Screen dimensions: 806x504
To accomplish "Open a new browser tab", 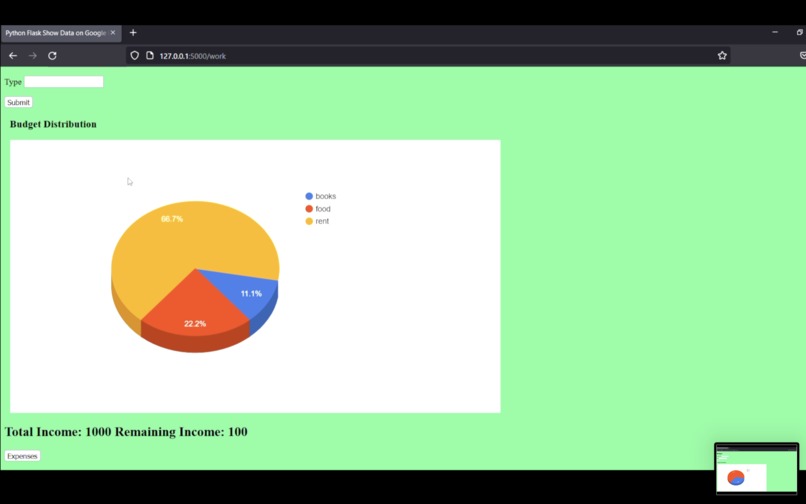I will point(133,32).
